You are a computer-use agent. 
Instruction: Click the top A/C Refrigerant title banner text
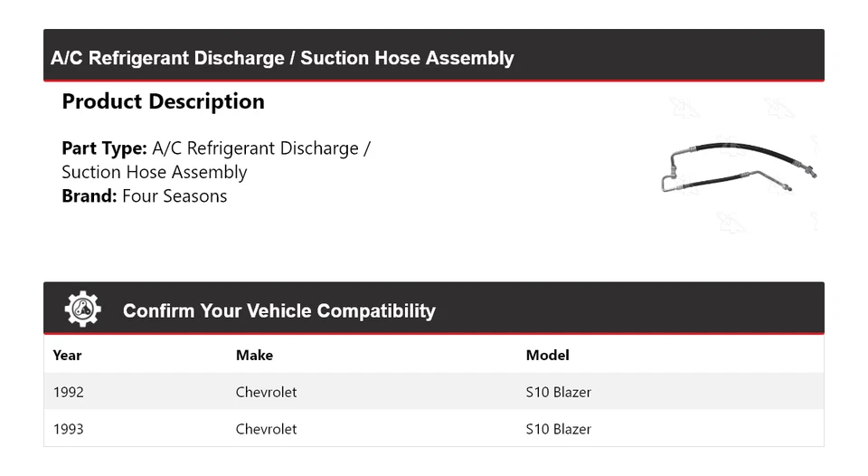(282, 58)
